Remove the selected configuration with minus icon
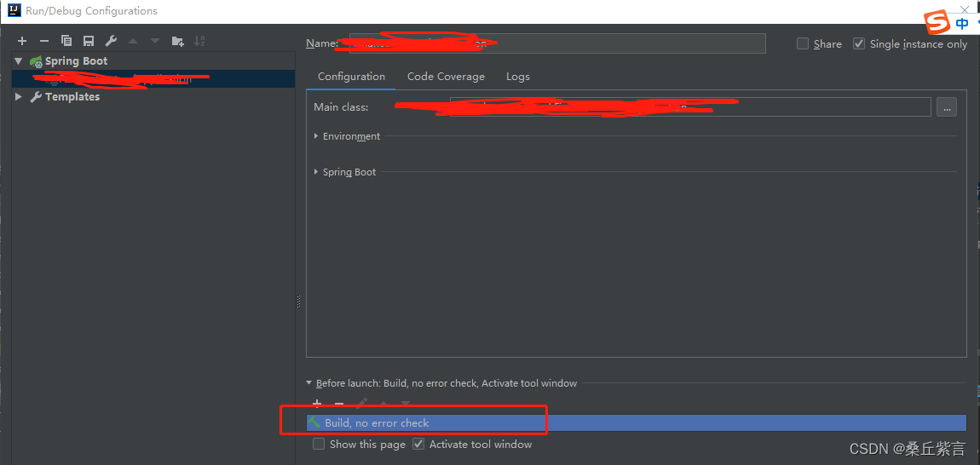 43,41
